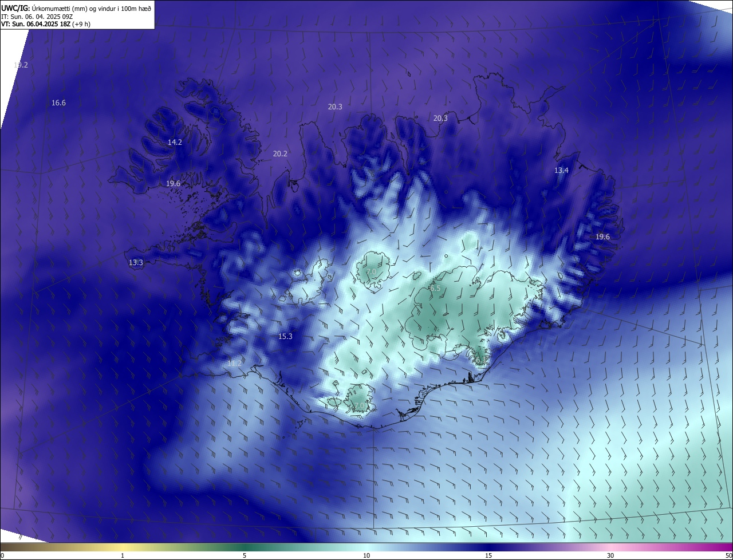Select the VT 06.04.2025 18Z (+9 h) line
The height and width of the screenshot is (560, 733).
(x=46, y=24)
